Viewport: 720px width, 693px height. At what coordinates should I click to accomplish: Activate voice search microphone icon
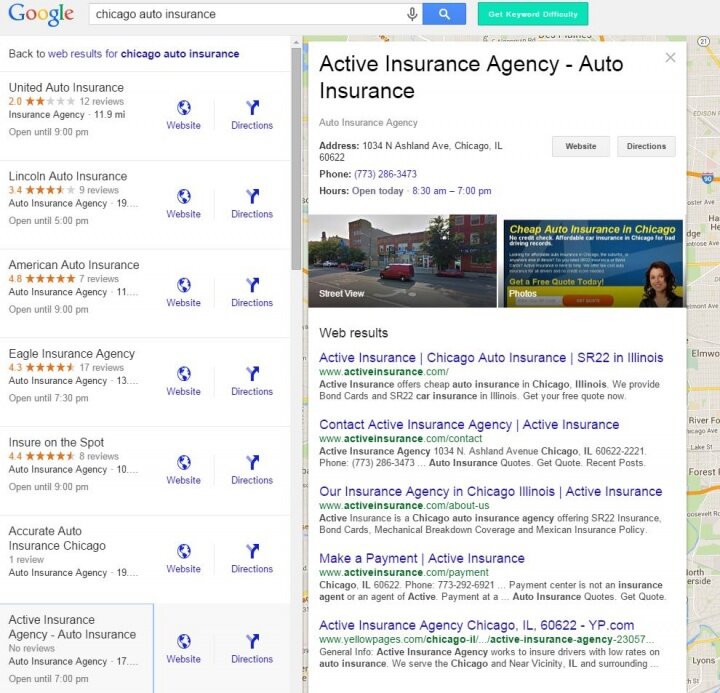coord(412,14)
